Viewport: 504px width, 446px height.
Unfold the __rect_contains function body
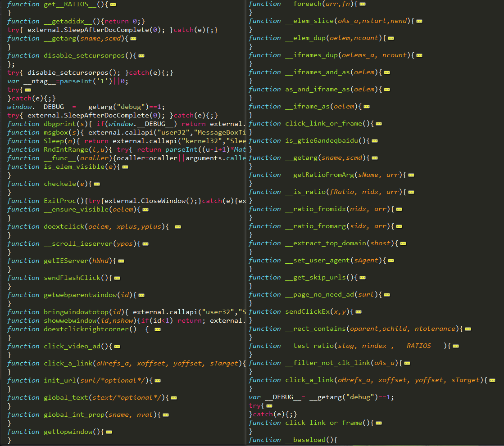(468, 329)
